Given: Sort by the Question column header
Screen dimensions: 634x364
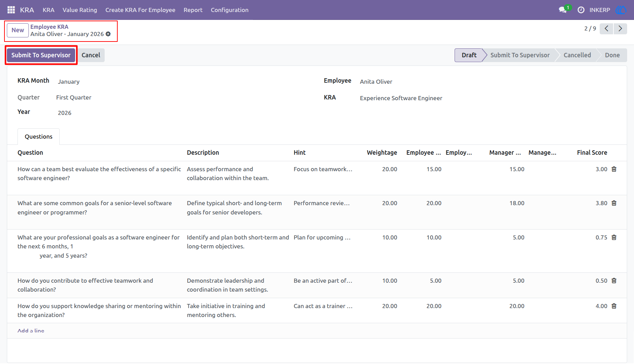Looking at the screenshot, I should [x=31, y=153].
